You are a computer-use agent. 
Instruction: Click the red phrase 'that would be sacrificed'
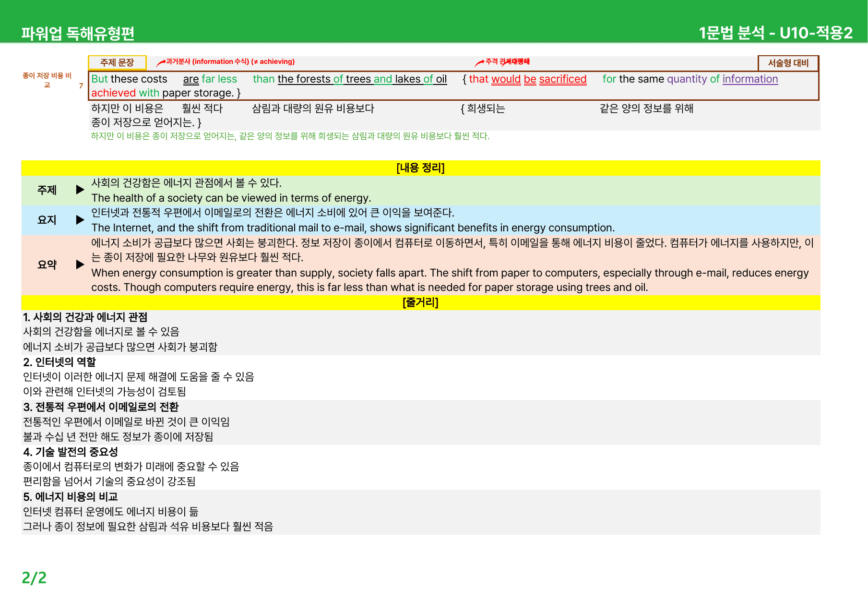click(528, 79)
